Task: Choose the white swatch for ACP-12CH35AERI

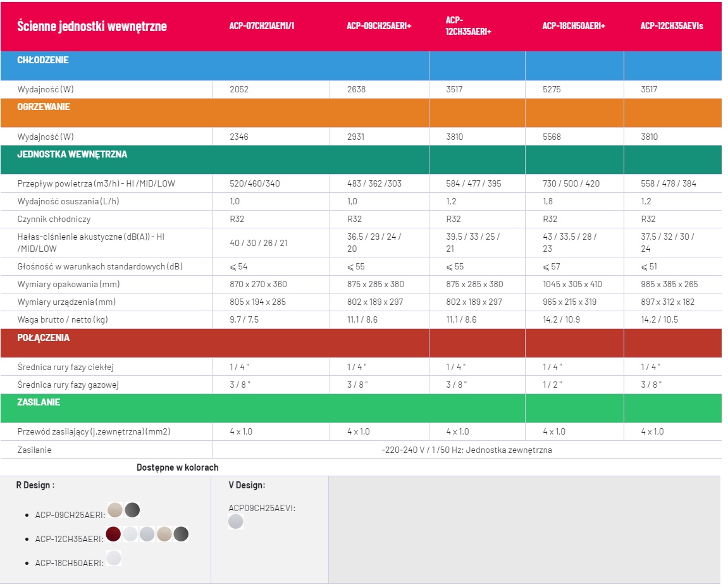Action: click(x=130, y=534)
